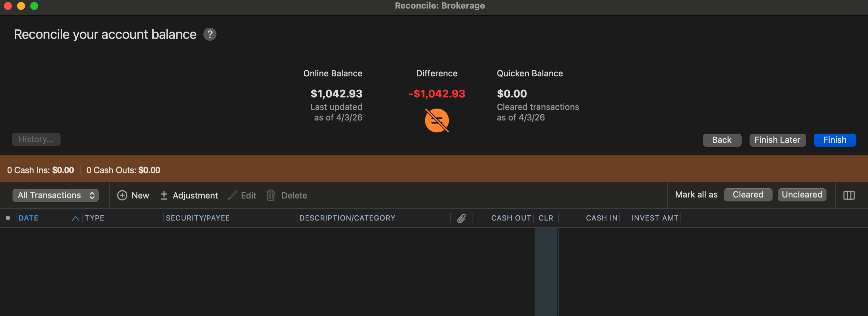Click the attachment paperclip column header
The image size is (868, 316).
tap(461, 218)
